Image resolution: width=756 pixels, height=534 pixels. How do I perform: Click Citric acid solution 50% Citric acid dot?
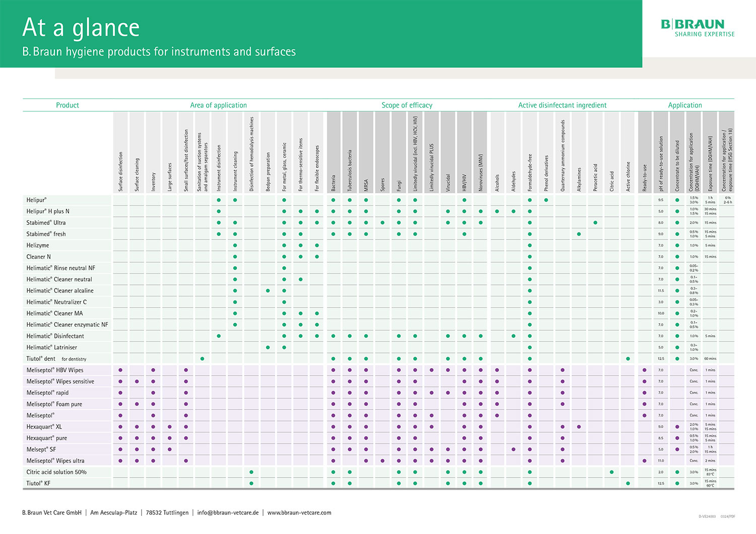click(x=611, y=472)
